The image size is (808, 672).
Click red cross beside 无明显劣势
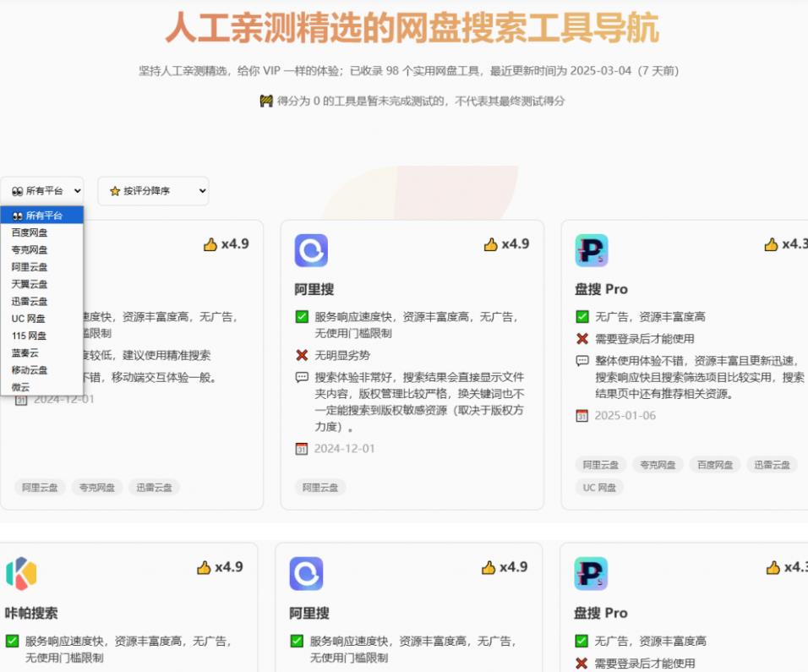pos(302,355)
